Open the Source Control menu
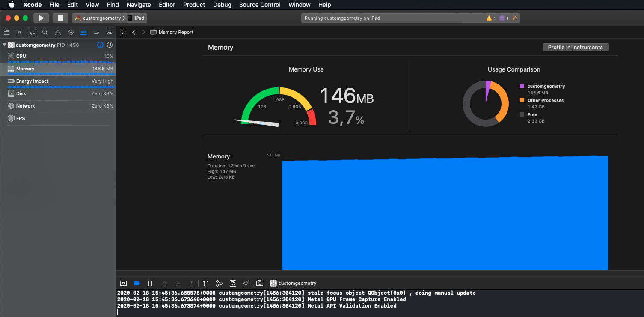The image size is (644, 317). click(260, 5)
